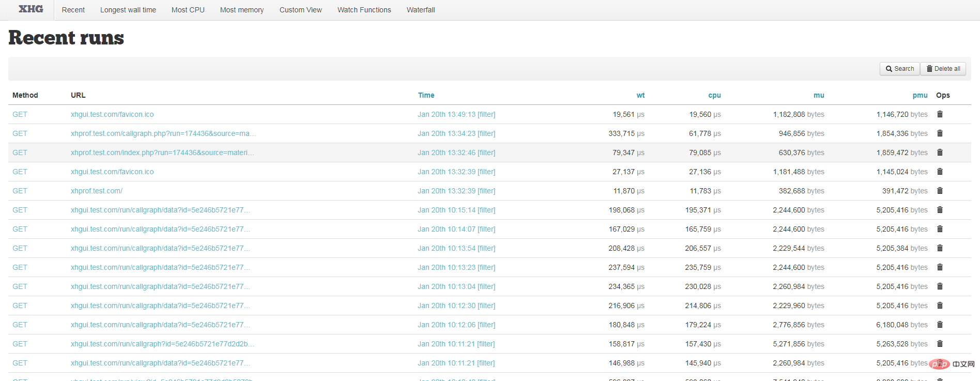Open the xhprof.test.com/ run link
Screen dimensions: 980x381
point(97,191)
